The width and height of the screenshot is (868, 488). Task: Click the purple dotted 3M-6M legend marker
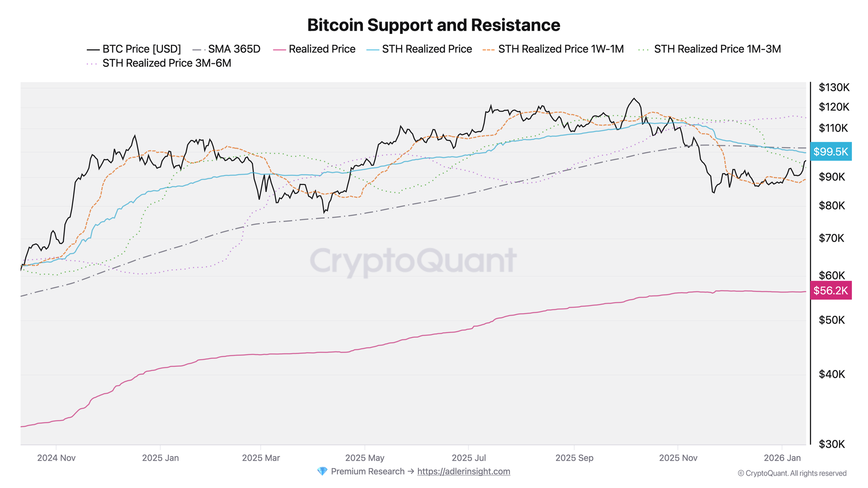tap(92, 63)
